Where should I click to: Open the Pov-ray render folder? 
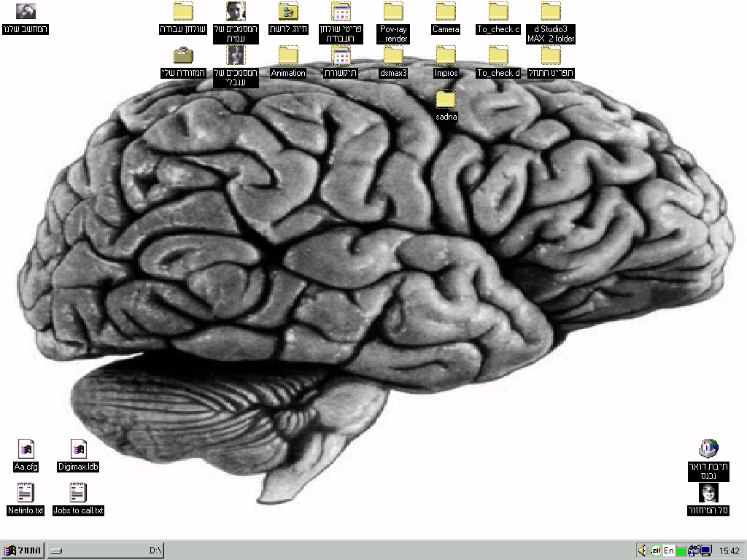coord(393,12)
